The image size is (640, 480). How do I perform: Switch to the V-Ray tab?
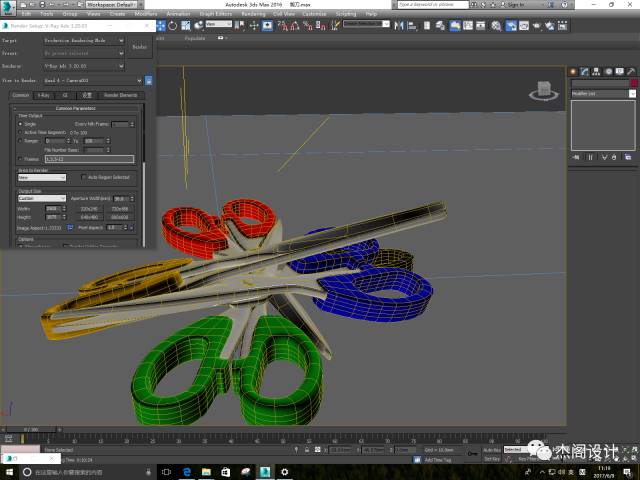point(43,95)
